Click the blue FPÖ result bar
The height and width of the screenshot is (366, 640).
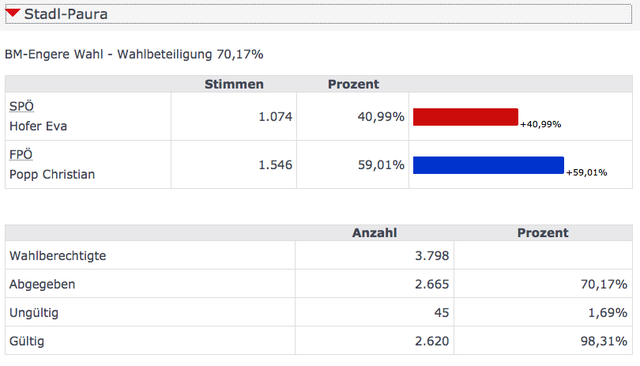tap(488, 165)
